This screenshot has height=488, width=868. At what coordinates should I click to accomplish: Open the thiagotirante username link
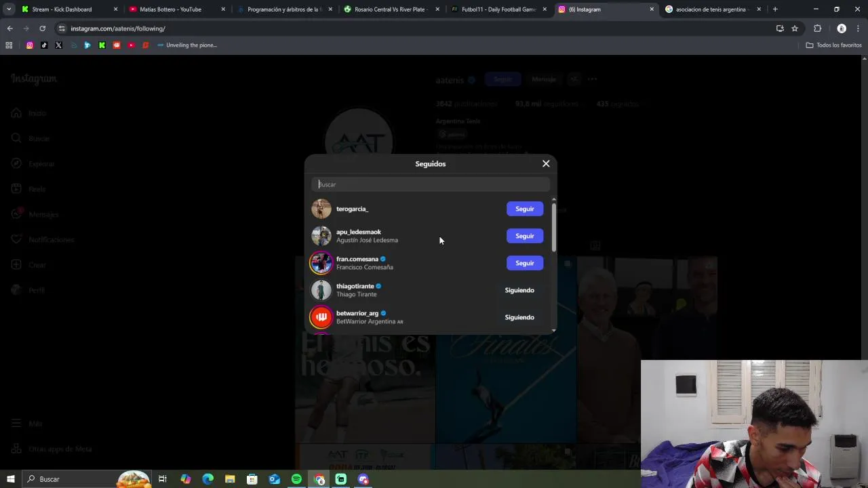355,286
